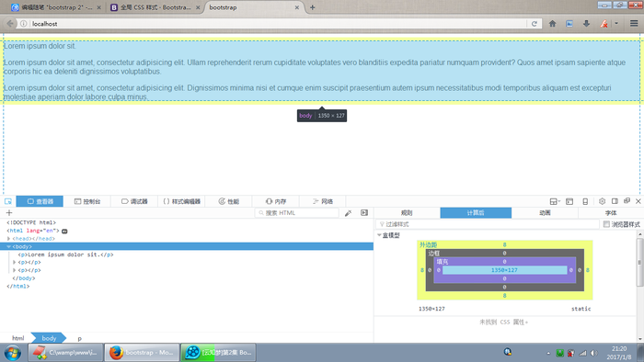
Task: Click the 外边距 margin label in box model
Action: coord(428,244)
